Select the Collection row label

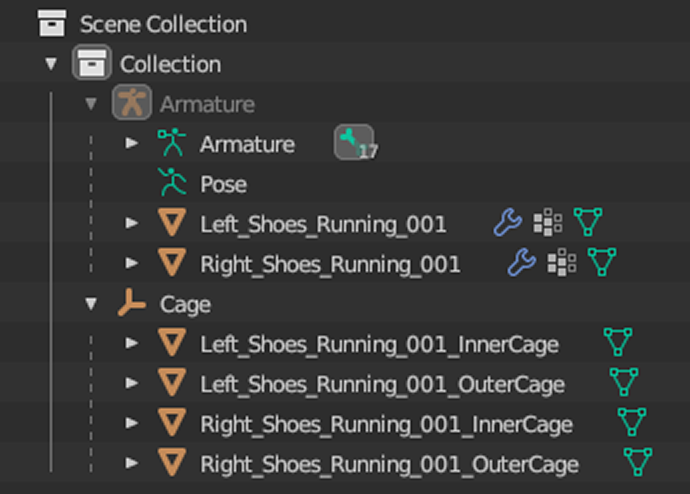point(170,65)
